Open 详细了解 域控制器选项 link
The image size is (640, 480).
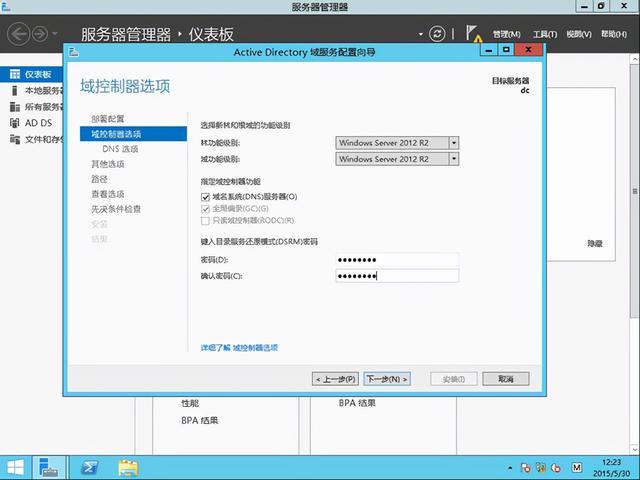(x=239, y=348)
